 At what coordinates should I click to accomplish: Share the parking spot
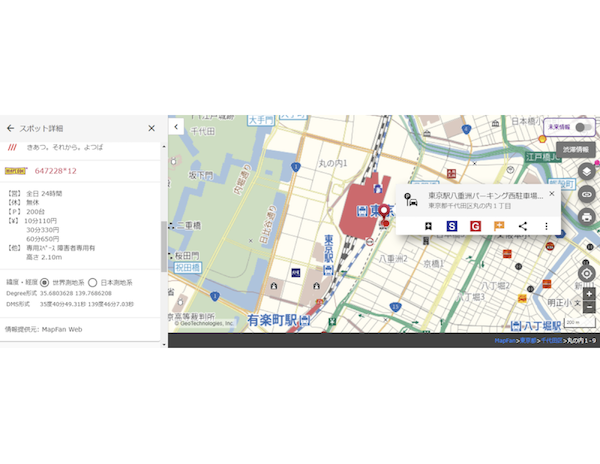click(523, 226)
